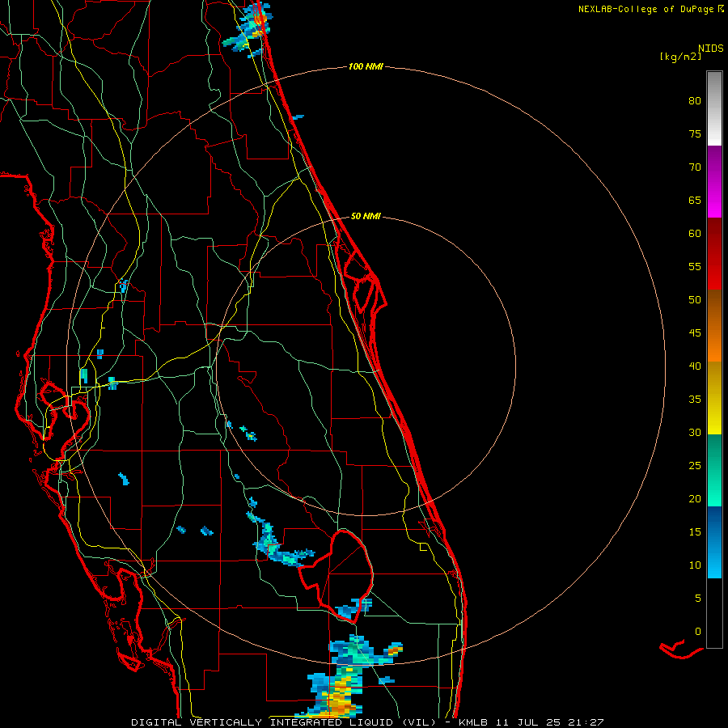Click the 35 value on the color scale
This screenshot has height=728, width=728.
pos(695,400)
